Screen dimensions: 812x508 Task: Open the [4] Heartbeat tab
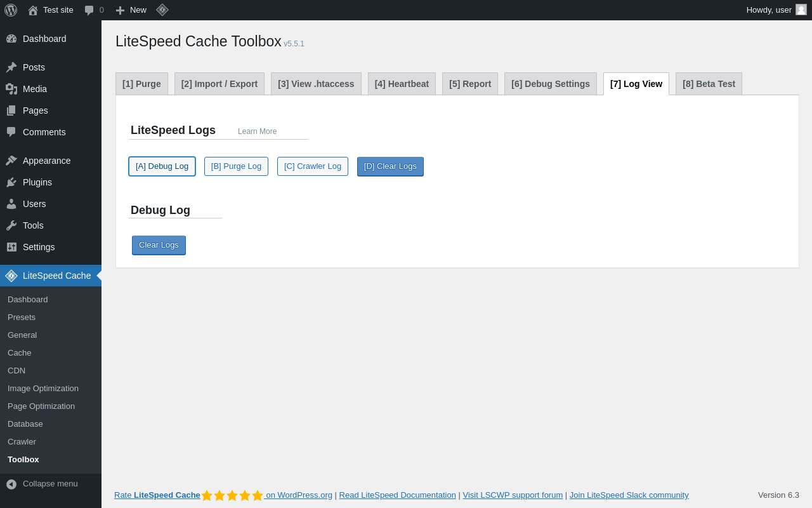[x=402, y=84]
